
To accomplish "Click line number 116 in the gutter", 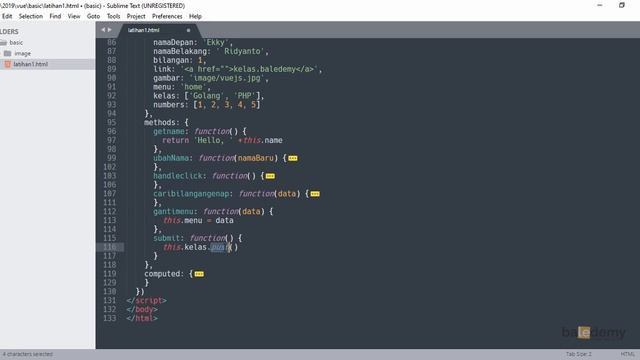I will click(110, 247).
